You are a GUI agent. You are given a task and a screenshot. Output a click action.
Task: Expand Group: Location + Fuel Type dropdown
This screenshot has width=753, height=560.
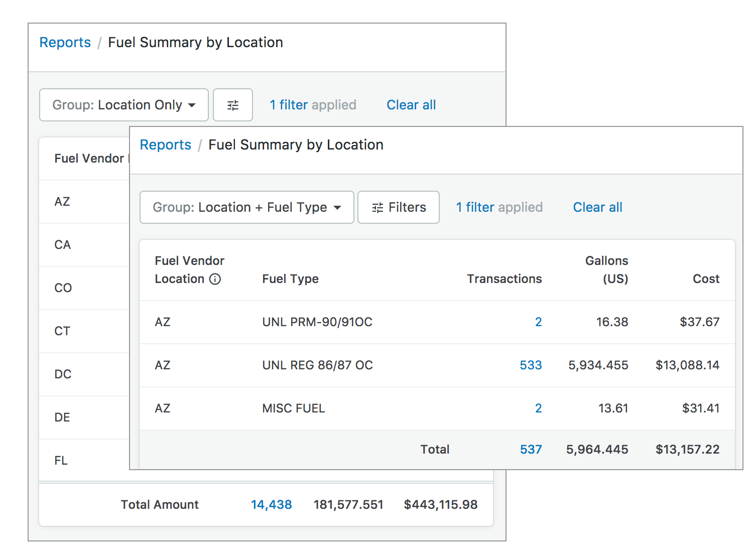click(246, 207)
